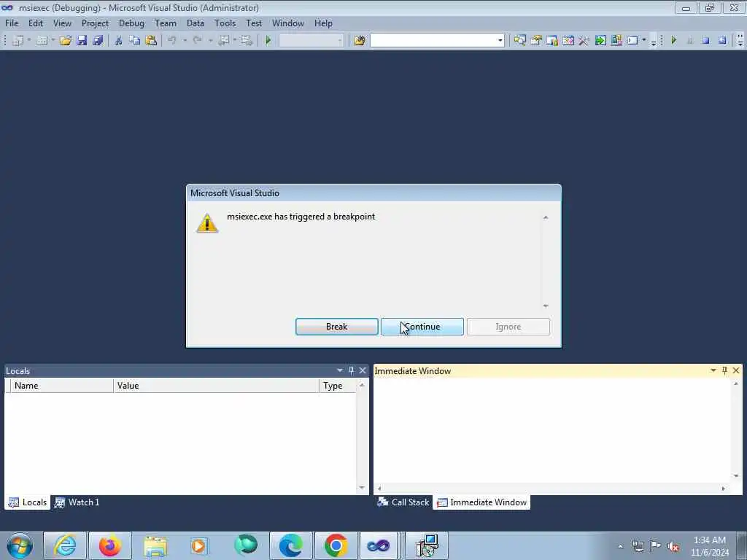Click inside the Immediate Window text area
Viewport: 747px width, 560px height.
(553, 431)
